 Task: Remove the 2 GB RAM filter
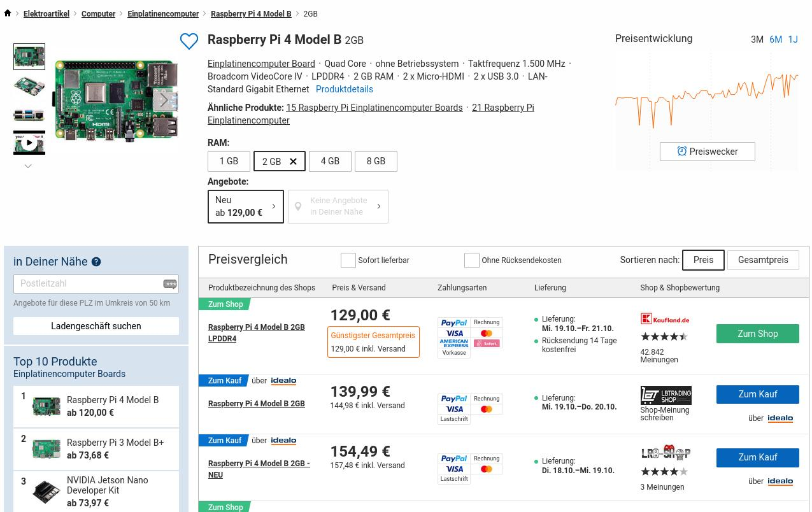pyautogui.click(x=293, y=162)
